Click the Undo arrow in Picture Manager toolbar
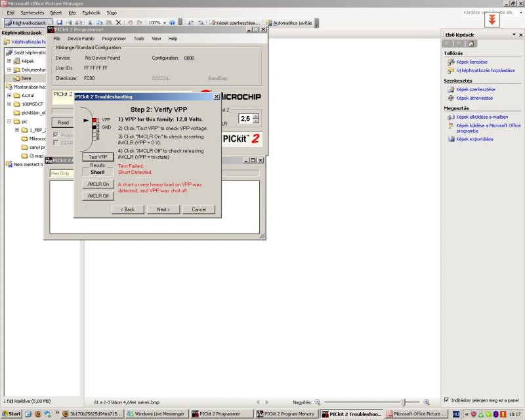Image resolution: width=525 pixels, height=420 pixels. (130, 23)
